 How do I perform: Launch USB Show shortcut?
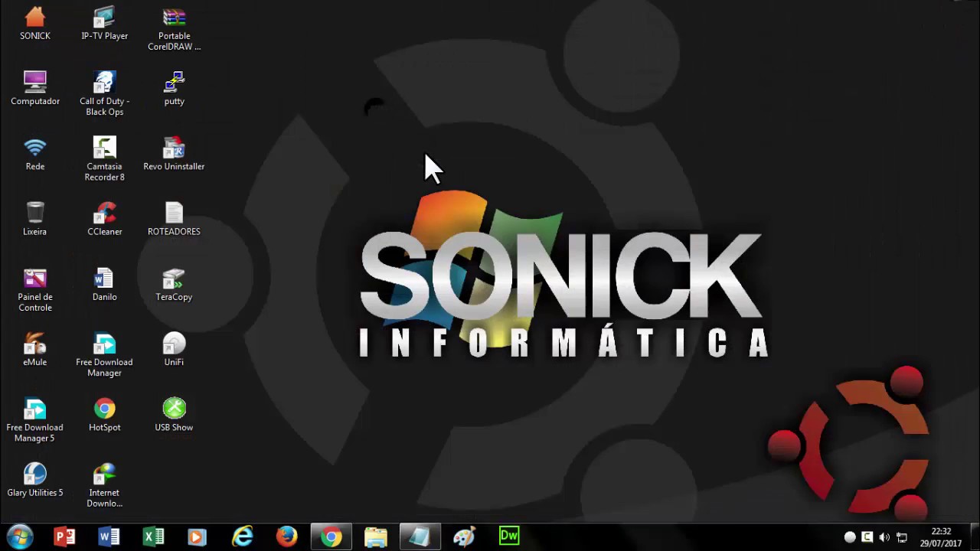174,414
